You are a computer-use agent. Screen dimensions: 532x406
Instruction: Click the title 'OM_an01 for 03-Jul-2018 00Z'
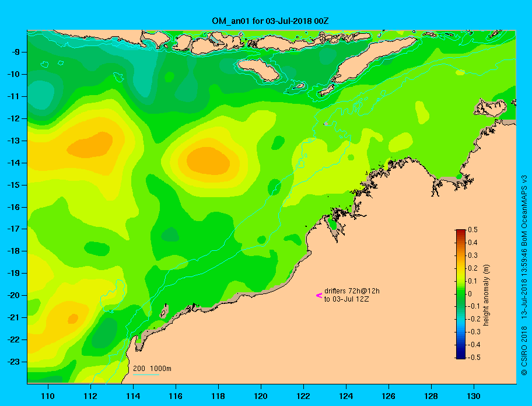click(x=270, y=20)
